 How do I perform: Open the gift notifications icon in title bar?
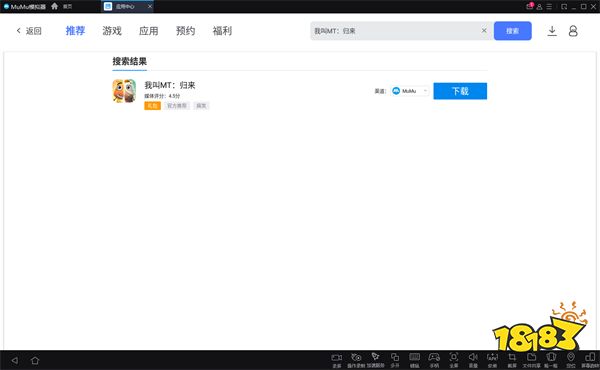[530, 6]
